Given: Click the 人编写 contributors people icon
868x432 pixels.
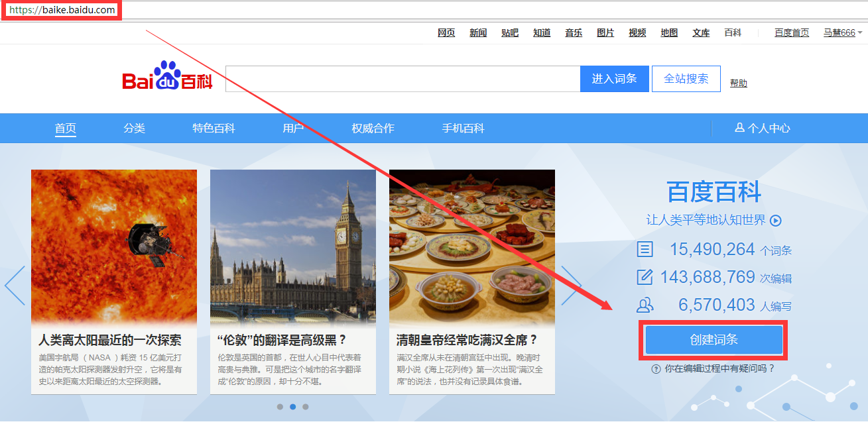Looking at the screenshot, I should 645,305.
